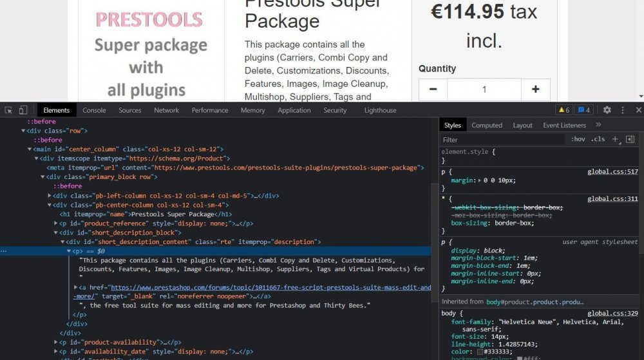
Task: Select the Elements tab
Action: coord(56,110)
